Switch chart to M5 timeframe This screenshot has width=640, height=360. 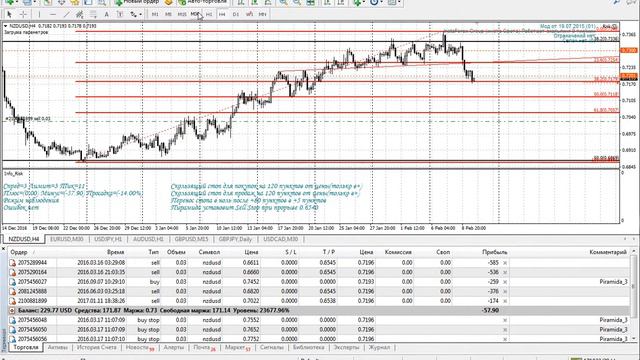click(x=168, y=14)
